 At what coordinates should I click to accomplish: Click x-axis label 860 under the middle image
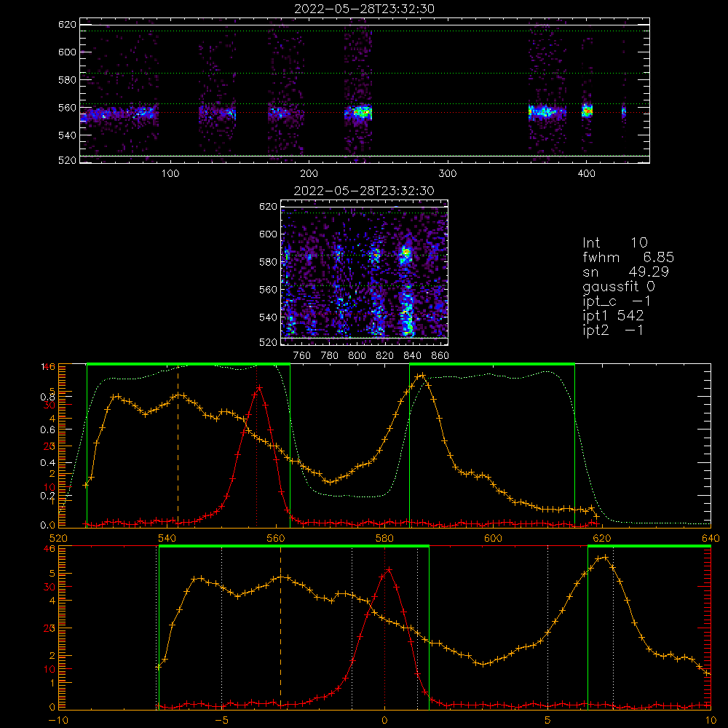click(x=440, y=356)
